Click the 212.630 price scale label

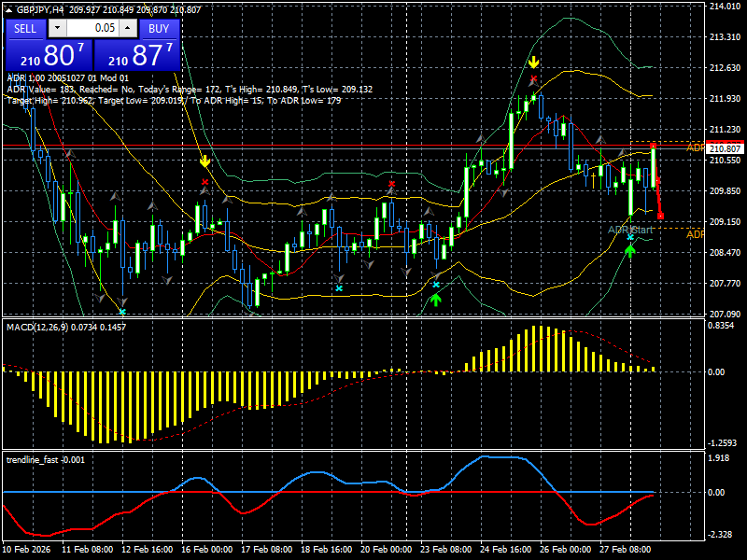point(725,67)
